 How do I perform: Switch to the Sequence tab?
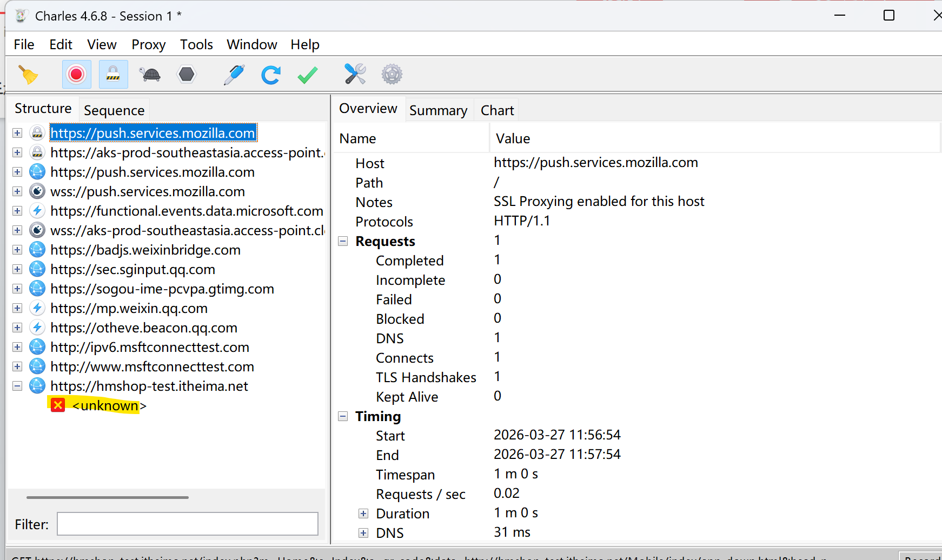[114, 110]
